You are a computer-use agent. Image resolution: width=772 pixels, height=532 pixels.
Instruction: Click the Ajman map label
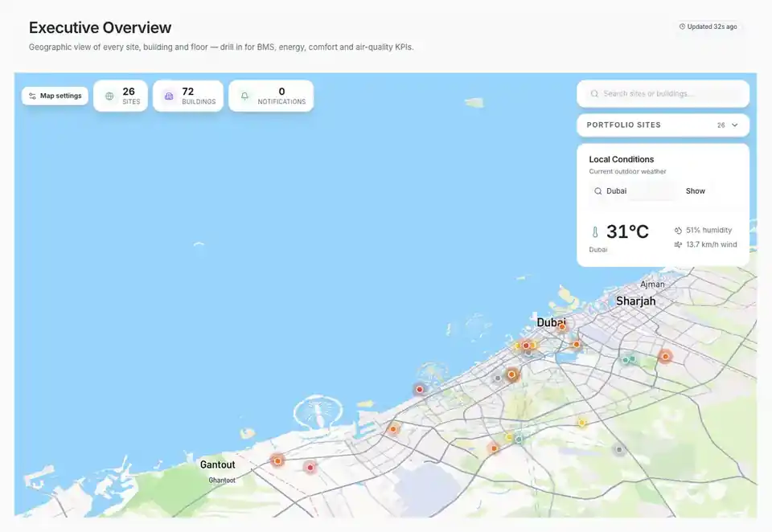point(652,284)
